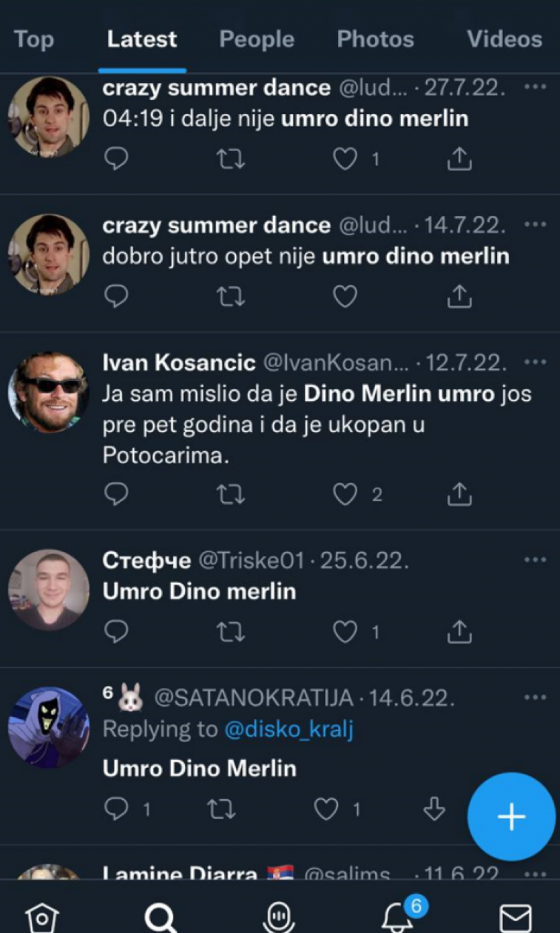Screen dimensions: 560x933
Task: Open the Home tab in bottom navigation
Action: tap(42, 917)
